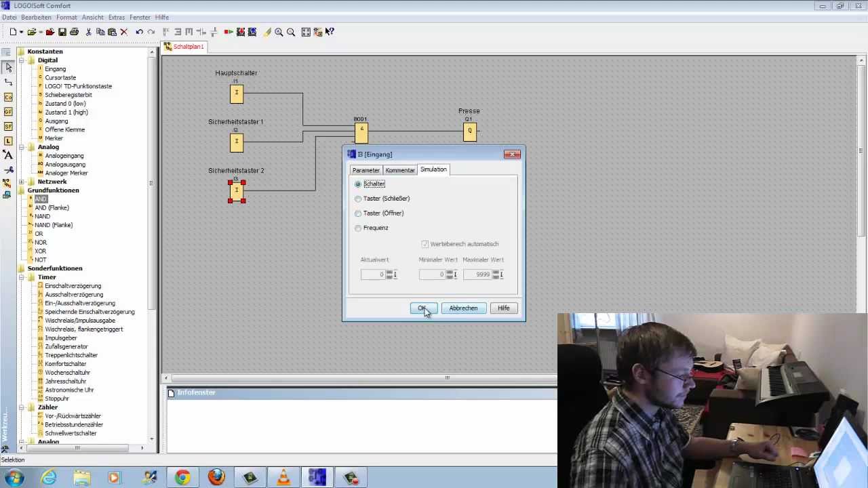Screen dimensions: 868x488
Task: Choose the Schalter radio option
Action: point(358,184)
